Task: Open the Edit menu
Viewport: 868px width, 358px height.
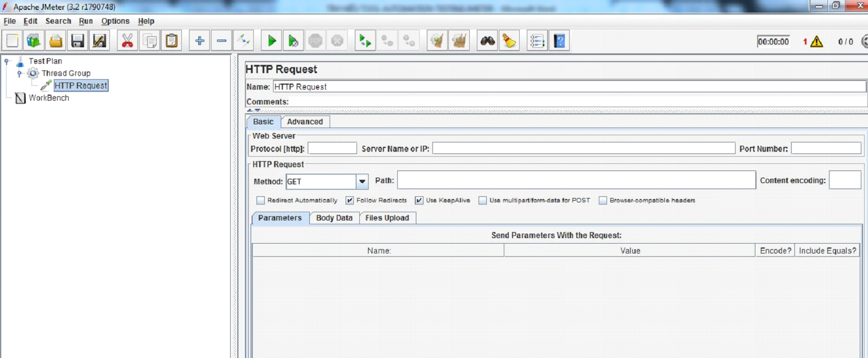Action: coord(30,21)
